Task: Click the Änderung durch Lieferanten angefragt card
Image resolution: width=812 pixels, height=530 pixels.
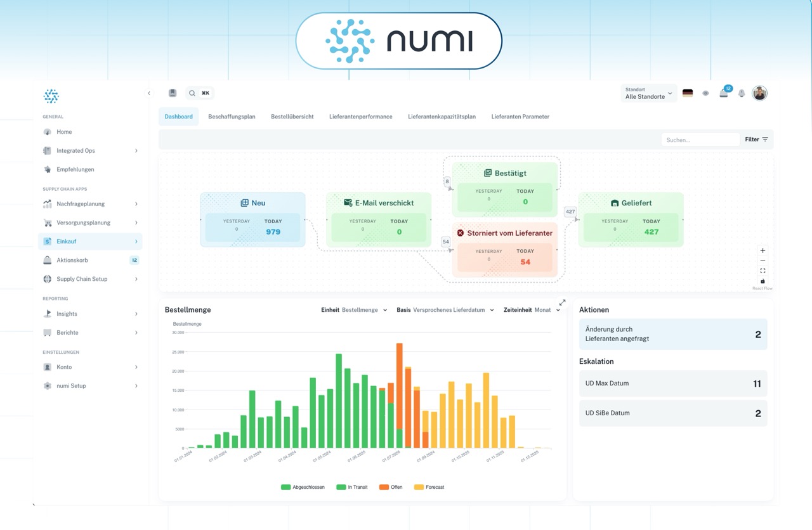Action: (673, 334)
